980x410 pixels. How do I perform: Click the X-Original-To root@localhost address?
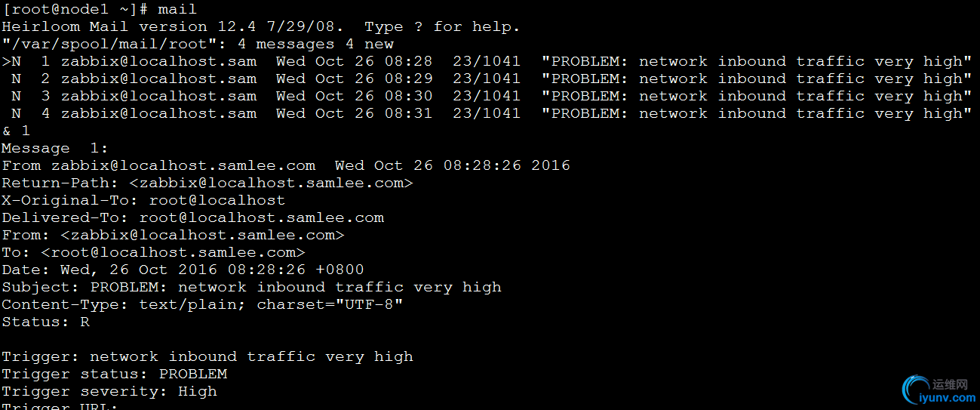point(217,201)
